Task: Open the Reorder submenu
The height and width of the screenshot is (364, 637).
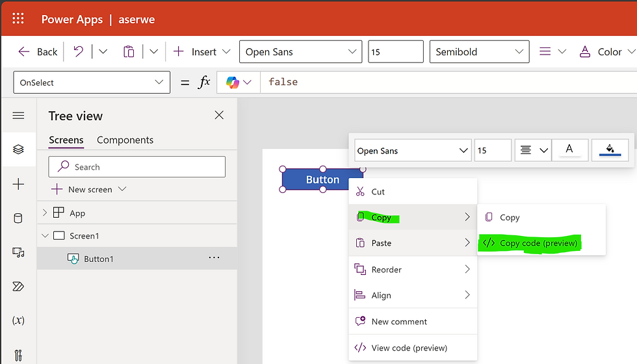Action: click(x=413, y=269)
